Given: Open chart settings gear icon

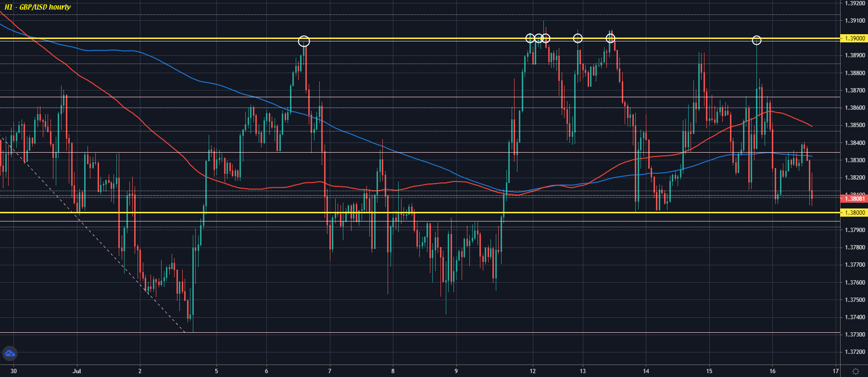Looking at the screenshot, I should tap(855, 371).
